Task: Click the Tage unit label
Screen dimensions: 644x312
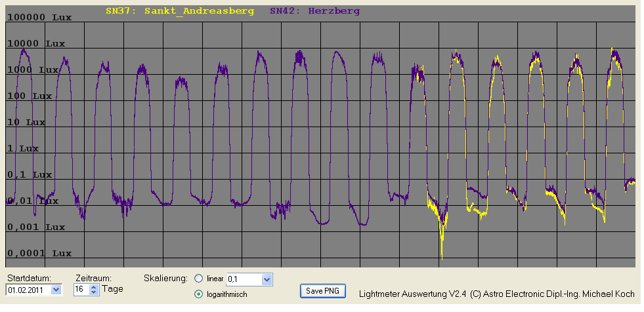Action: click(x=112, y=289)
